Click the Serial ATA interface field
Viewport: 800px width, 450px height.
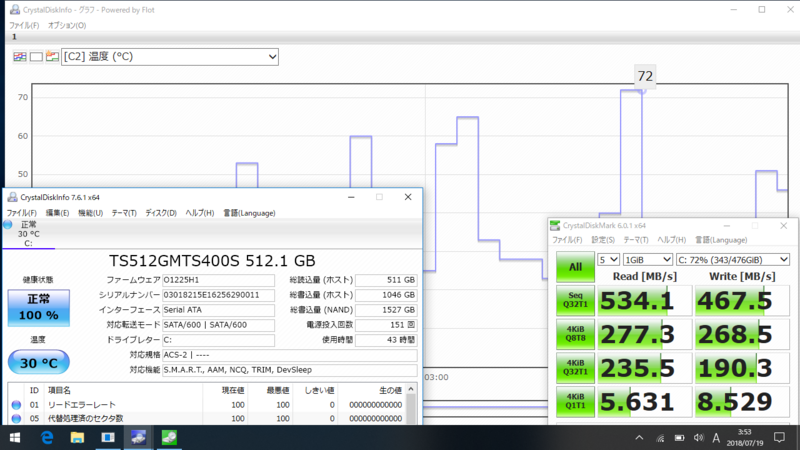tap(218, 310)
